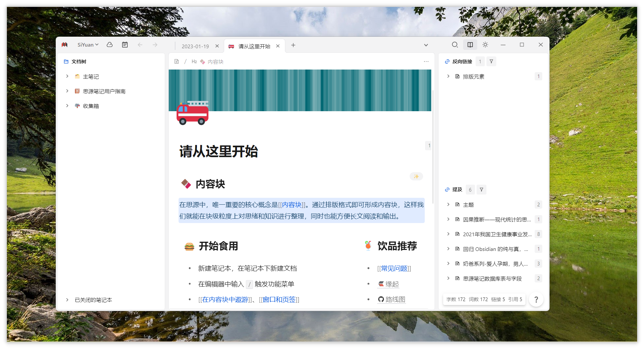Open the cloud sync icon
Image resolution: width=644 pixels, height=349 pixels.
click(x=110, y=45)
